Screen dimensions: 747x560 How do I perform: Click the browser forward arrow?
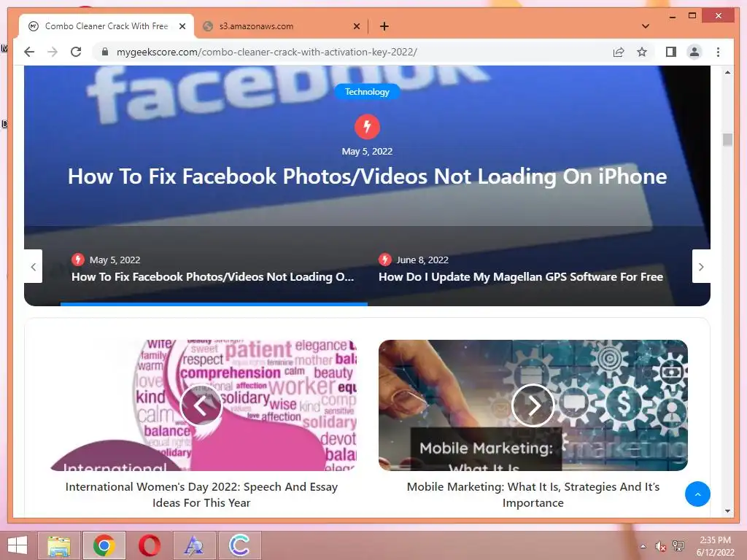click(x=53, y=52)
